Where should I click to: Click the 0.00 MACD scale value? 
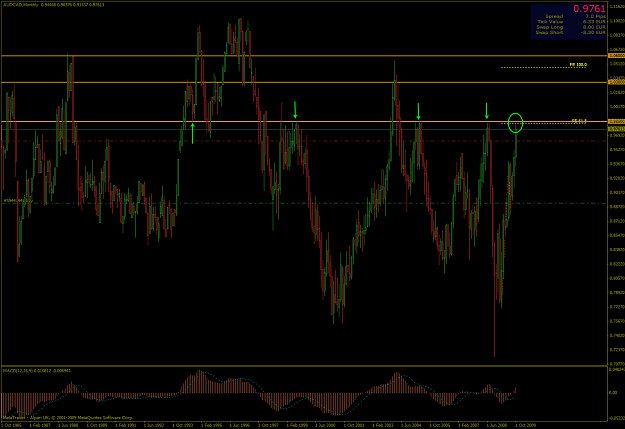[613, 393]
